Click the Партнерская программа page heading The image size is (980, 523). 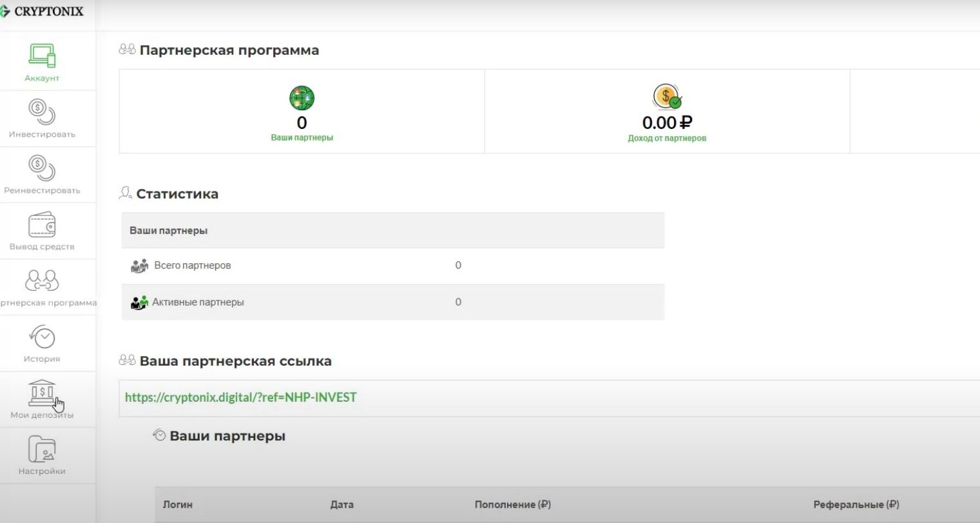pos(229,50)
